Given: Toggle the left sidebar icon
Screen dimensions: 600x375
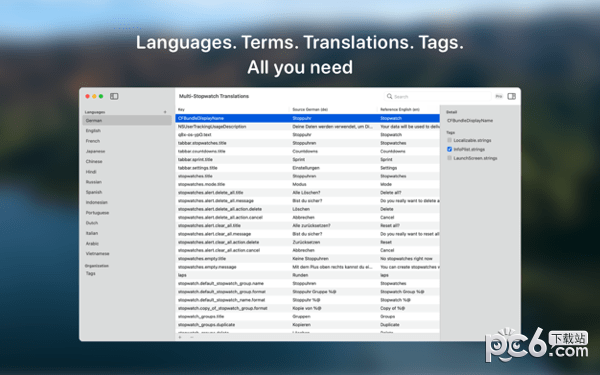Looking at the screenshot, I should [x=114, y=96].
